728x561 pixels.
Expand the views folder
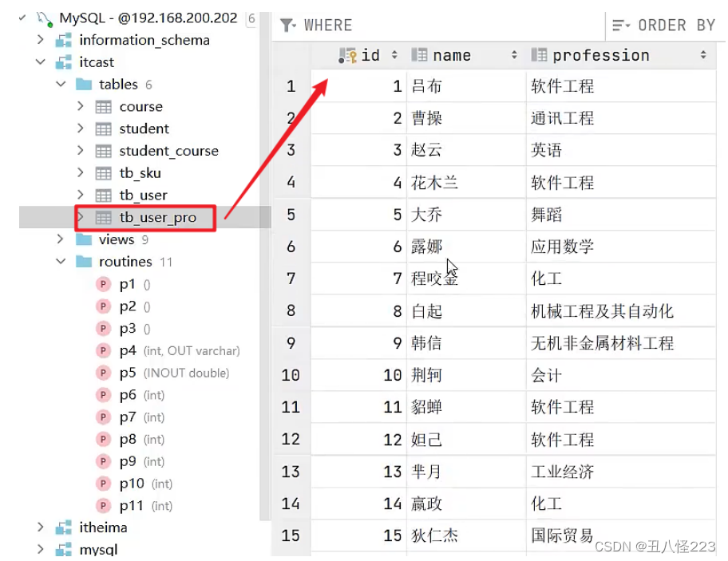61,239
